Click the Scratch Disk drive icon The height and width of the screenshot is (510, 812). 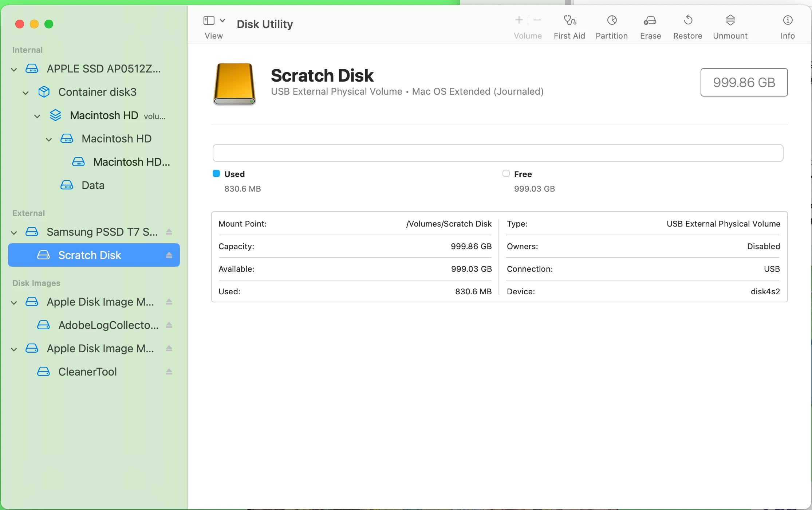(234, 84)
